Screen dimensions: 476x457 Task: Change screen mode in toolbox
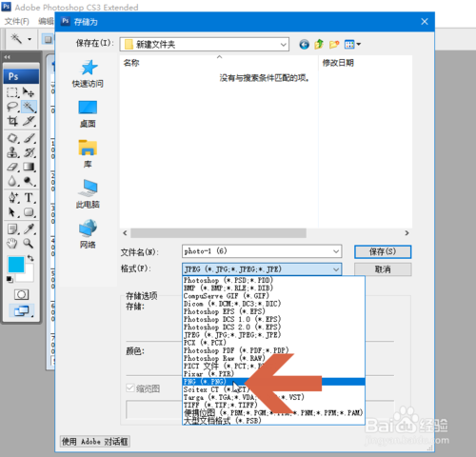[21, 310]
